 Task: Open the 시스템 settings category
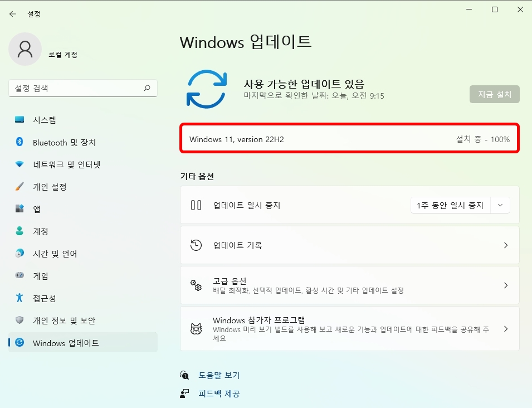[83, 120]
